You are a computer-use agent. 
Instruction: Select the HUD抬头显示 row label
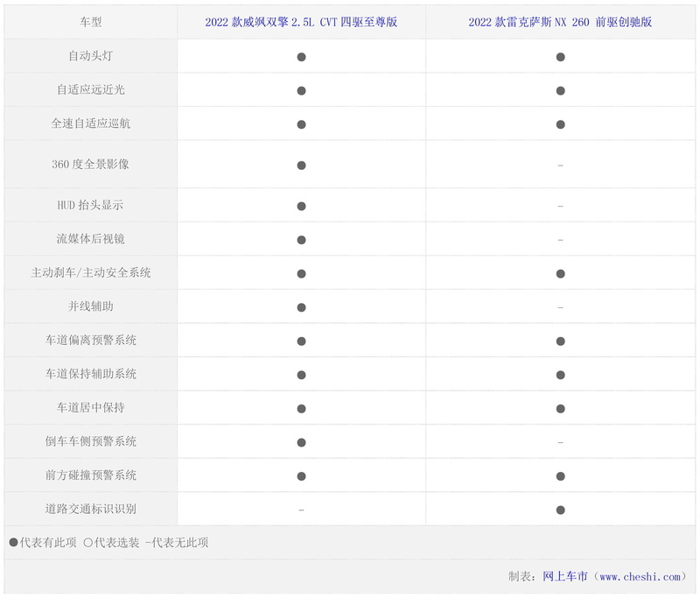point(91,205)
